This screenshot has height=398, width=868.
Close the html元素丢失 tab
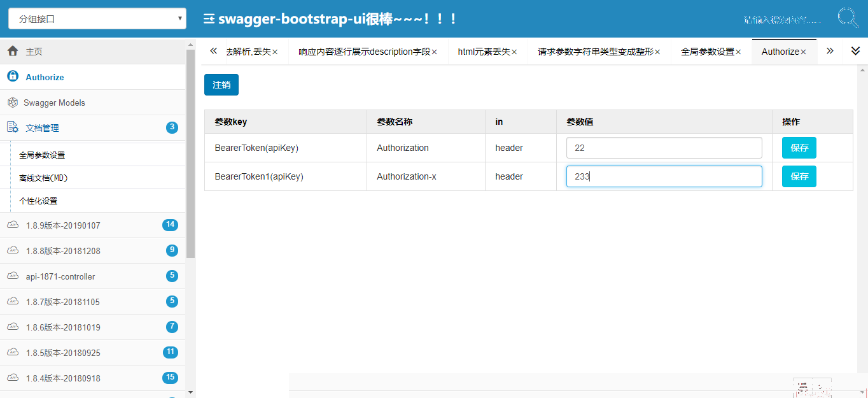(514, 52)
